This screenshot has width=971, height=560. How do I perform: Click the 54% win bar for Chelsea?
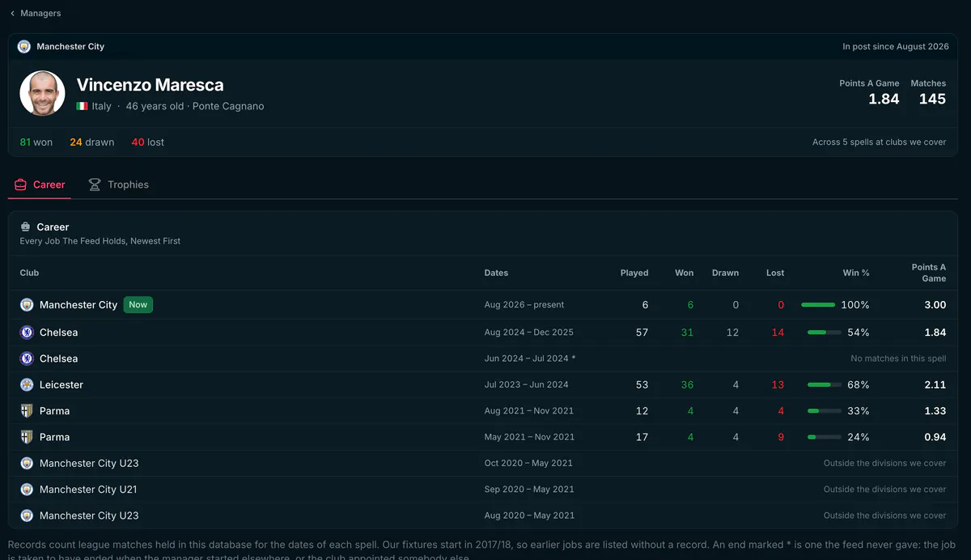tap(825, 333)
